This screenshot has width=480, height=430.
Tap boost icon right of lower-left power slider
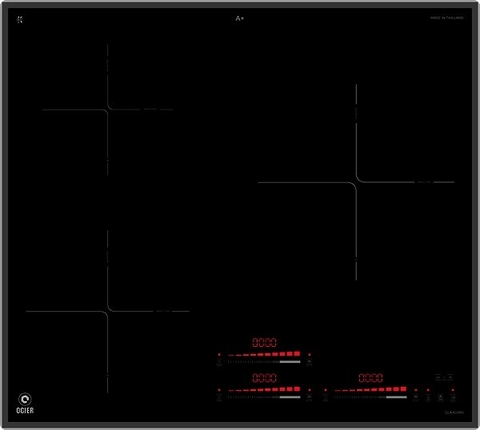pos(309,398)
